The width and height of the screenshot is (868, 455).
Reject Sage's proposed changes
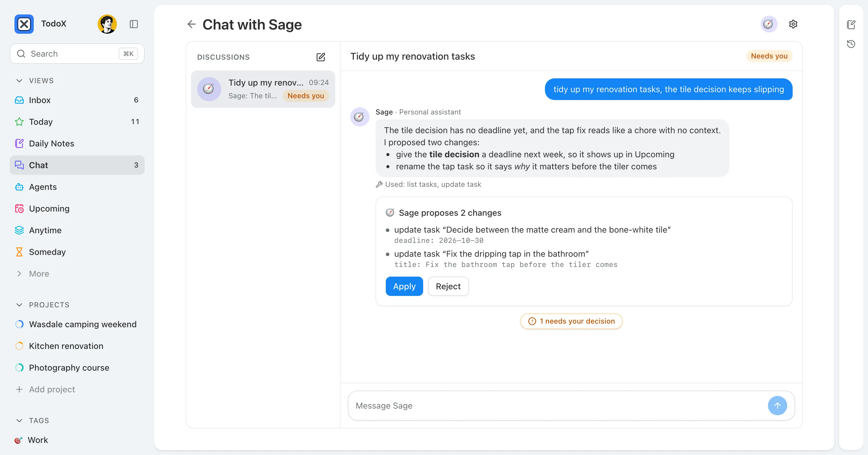pyautogui.click(x=448, y=286)
